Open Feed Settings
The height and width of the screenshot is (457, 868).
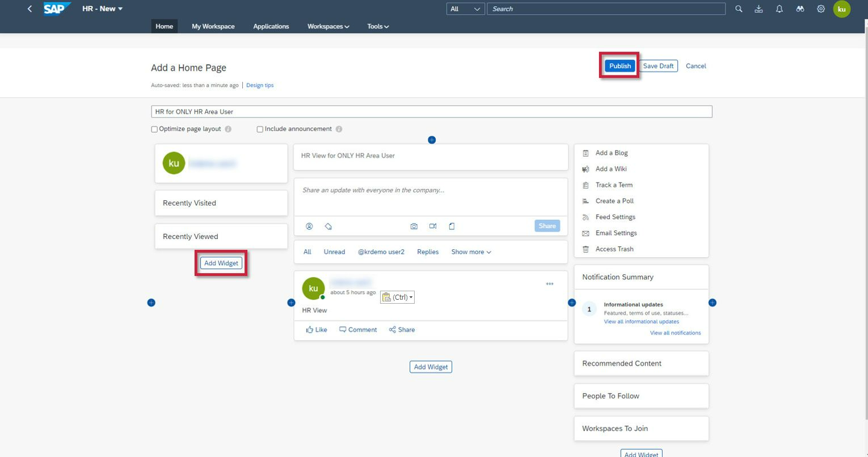click(616, 217)
